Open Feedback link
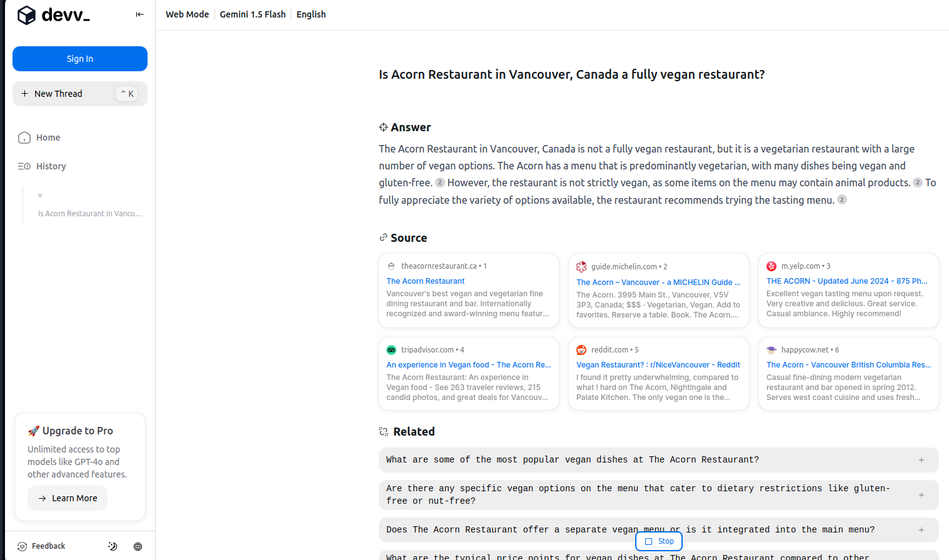The image size is (949, 560). [x=41, y=546]
